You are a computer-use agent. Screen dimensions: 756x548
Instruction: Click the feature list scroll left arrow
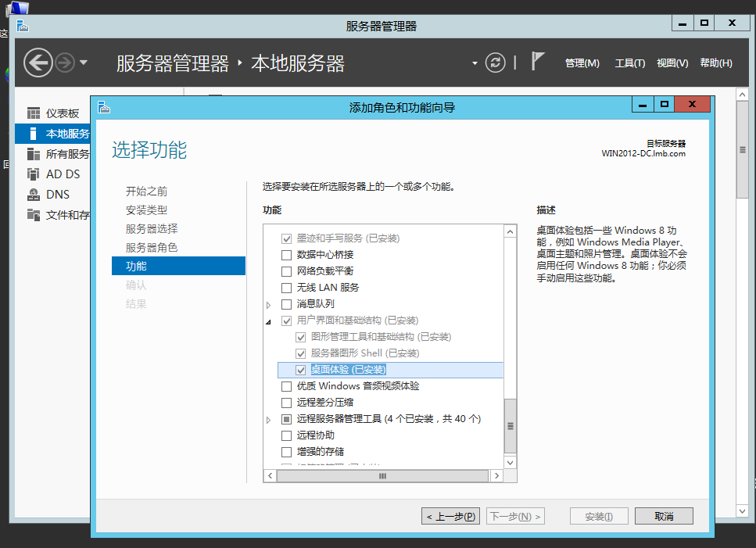pyautogui.click(x=270, y=476)
